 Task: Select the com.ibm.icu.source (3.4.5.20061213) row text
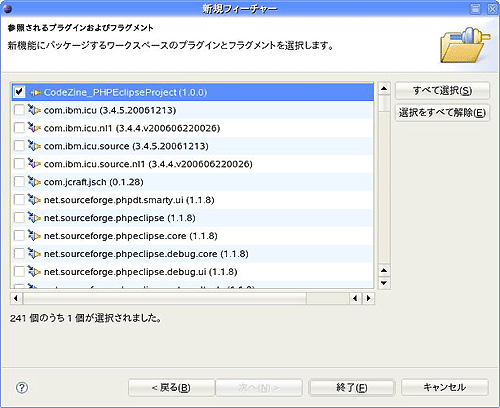(126, 146)
